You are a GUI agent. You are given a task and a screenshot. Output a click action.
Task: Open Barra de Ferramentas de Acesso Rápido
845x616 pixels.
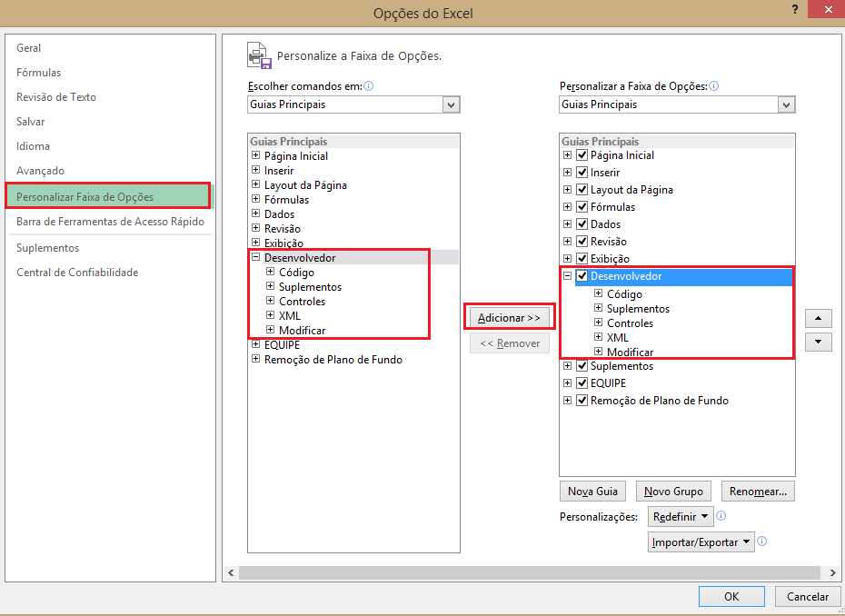coord(110,222)
